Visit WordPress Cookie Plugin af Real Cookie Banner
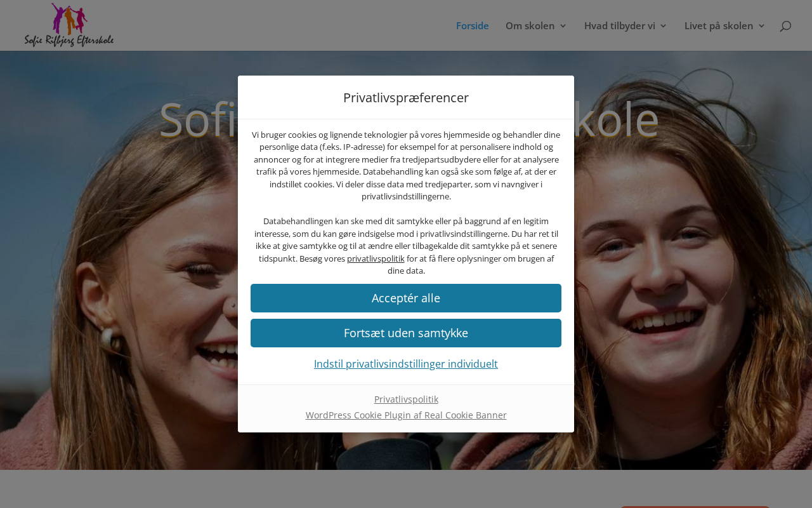The width and height of the screenshot is (812, 508). tap(406, 415)
